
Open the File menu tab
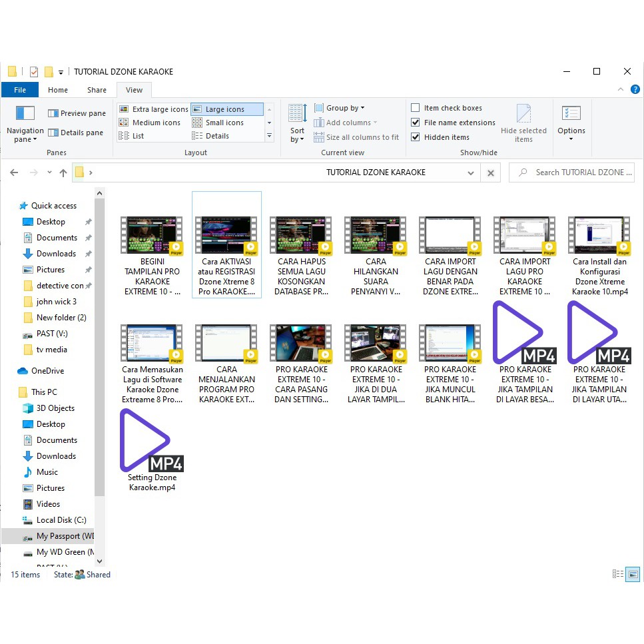20,90
